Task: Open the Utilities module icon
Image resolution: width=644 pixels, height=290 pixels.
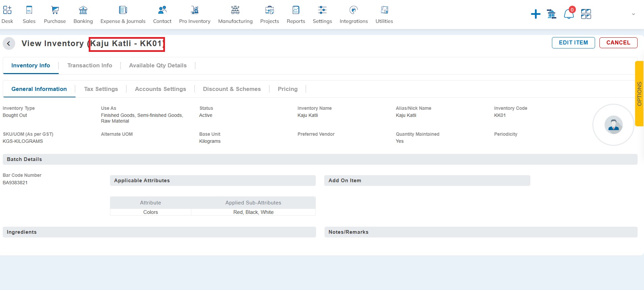Action: (384, 10)
